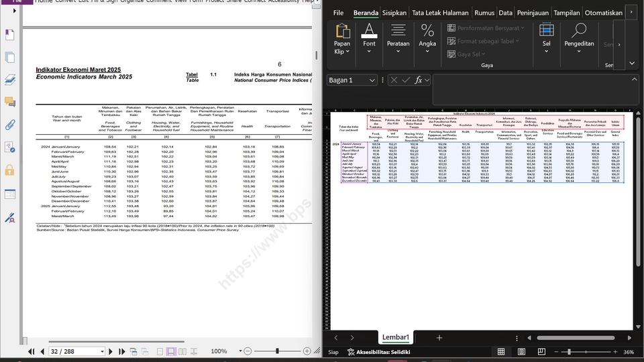
Task: Open the Pages panel in PDF sidebar
Action: coord(10,57)
